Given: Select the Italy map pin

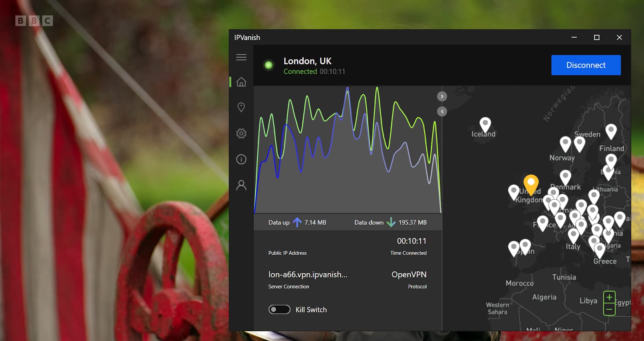Looking at the screenshot, I should point(574,235).
